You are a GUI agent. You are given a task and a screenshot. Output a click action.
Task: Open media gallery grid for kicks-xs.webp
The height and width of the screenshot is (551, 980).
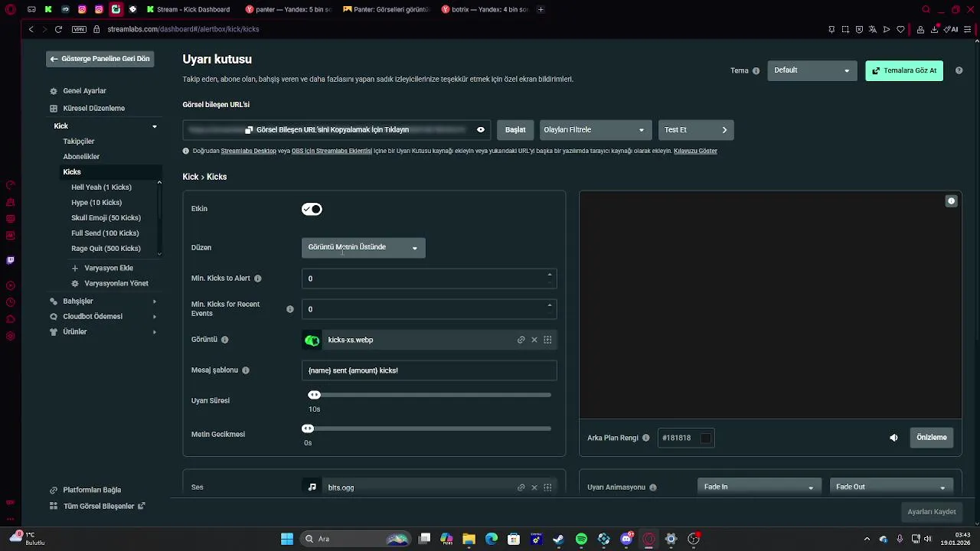pos(547,340)
